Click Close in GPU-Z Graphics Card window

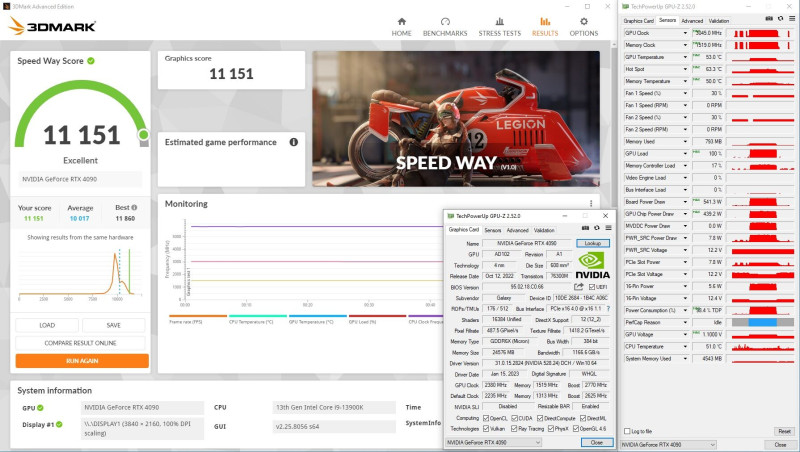coord(597,442)
